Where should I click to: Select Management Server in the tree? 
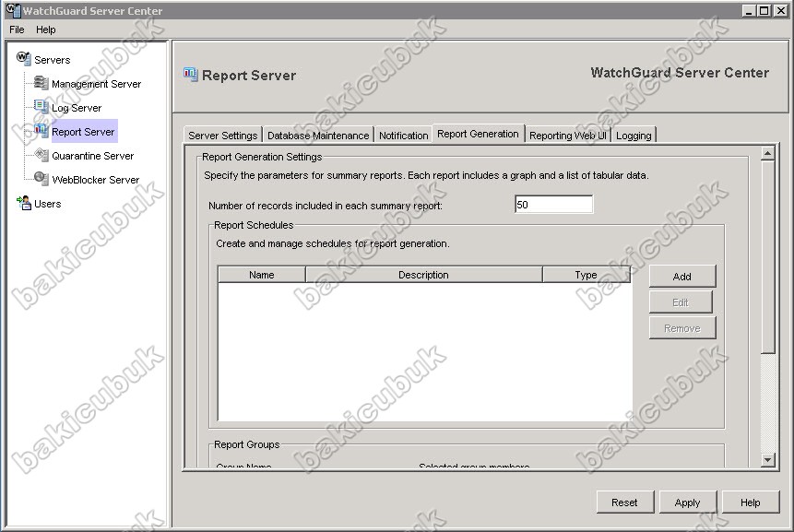coord(96,84)
